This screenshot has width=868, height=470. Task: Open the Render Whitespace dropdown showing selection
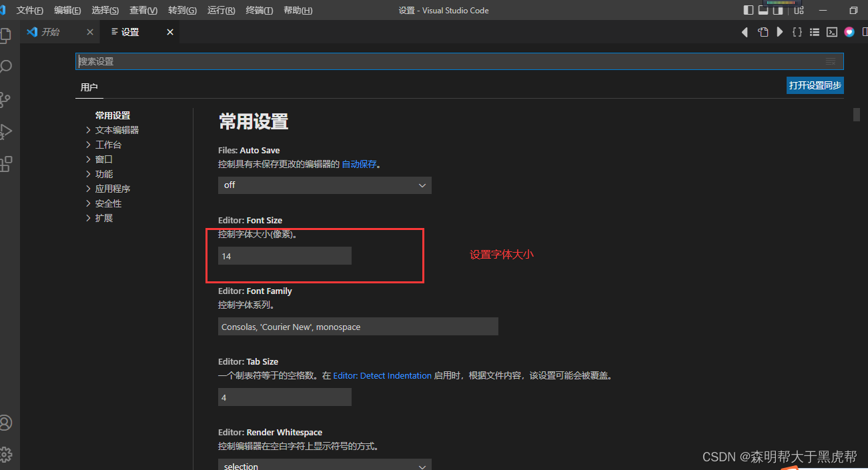(x=325, y=465)
